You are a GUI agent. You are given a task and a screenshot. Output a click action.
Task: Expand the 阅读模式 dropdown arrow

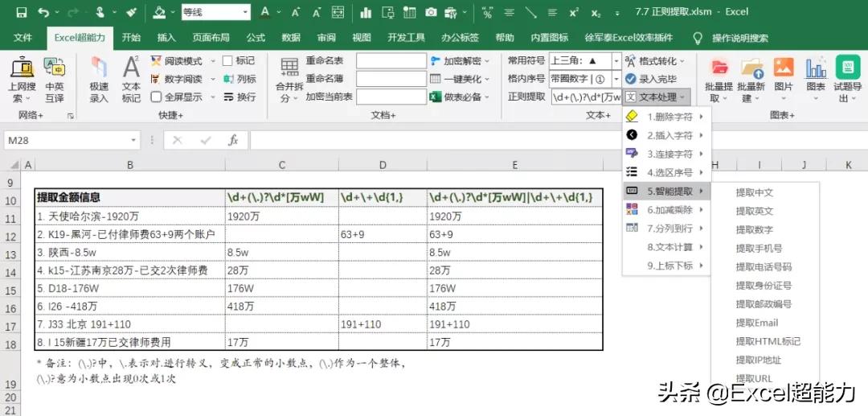pos(213,61)
